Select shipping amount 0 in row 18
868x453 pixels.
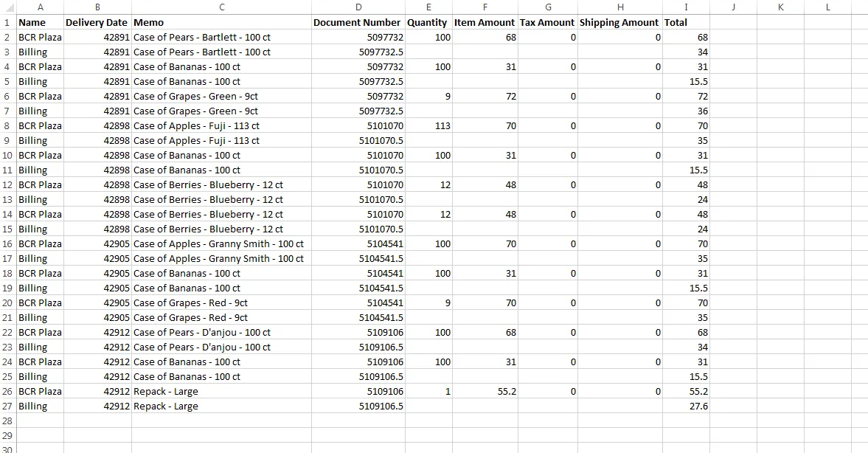coord(620,274)
